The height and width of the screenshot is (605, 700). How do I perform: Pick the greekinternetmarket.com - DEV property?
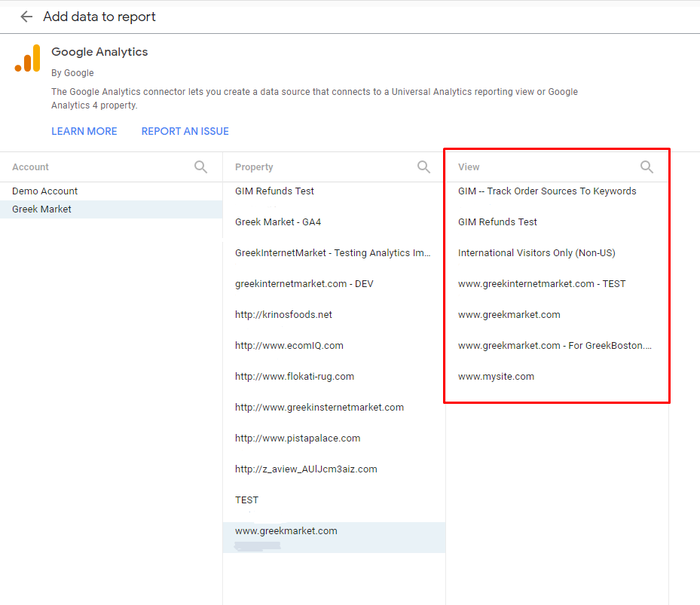(x=304, y=284)
